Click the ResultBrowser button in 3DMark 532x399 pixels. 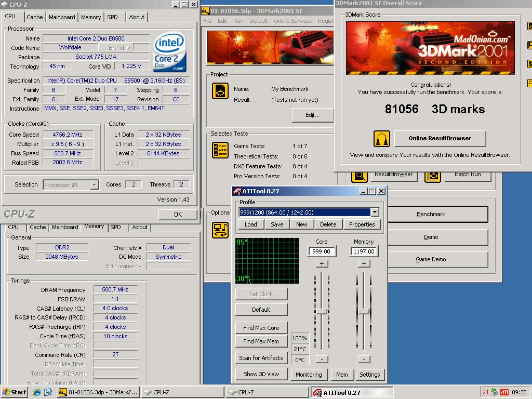(x=394, y=176)
